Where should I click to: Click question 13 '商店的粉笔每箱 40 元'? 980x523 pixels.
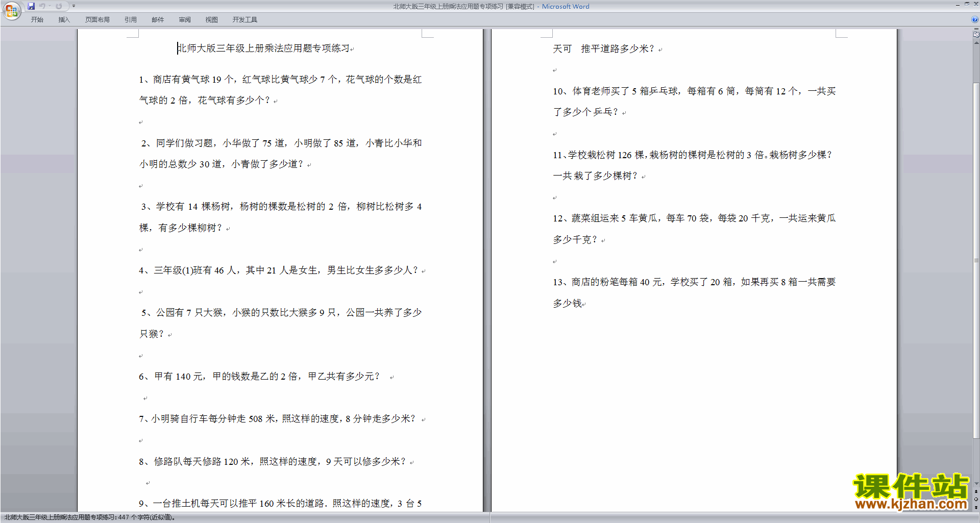(694, 282)
